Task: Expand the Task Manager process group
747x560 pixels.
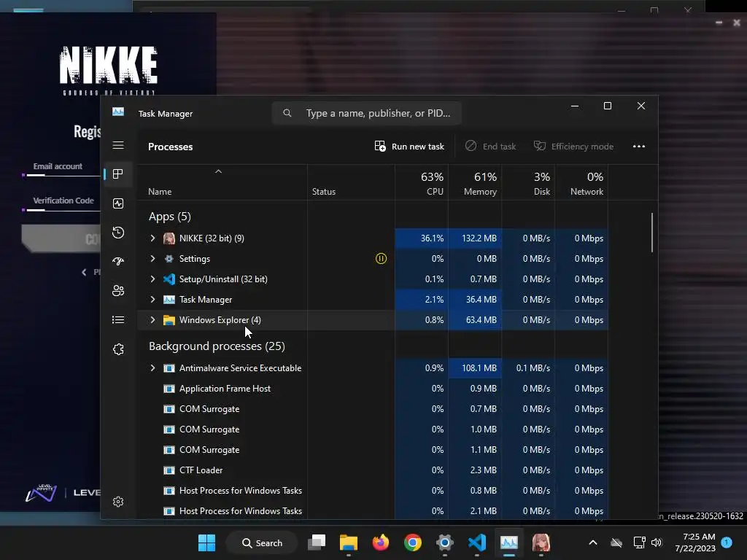Action: coord(152,300)
